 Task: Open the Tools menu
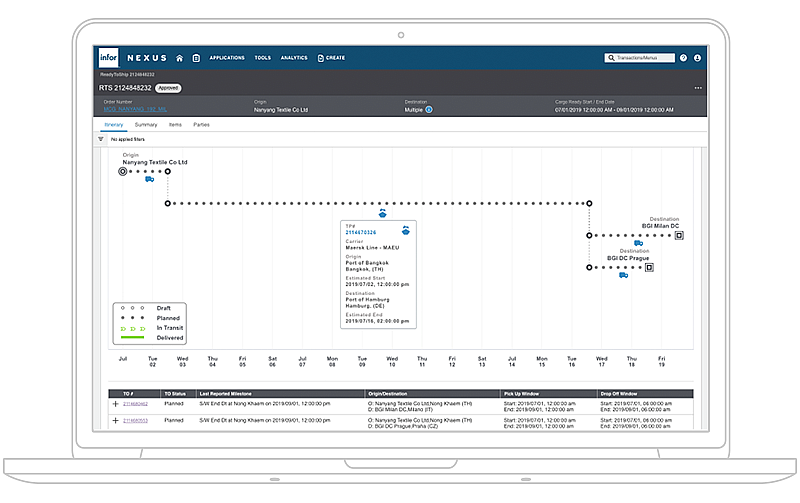tap(263, 58)
